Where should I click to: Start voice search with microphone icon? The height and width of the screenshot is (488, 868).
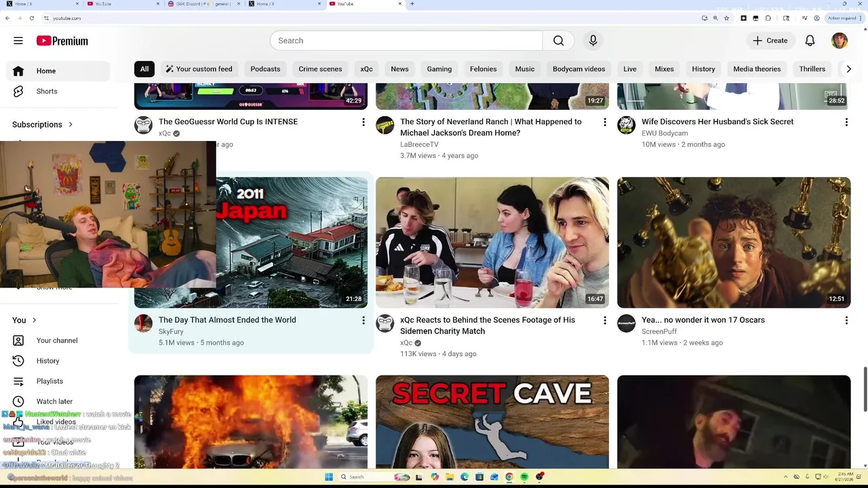click(593, 41)
